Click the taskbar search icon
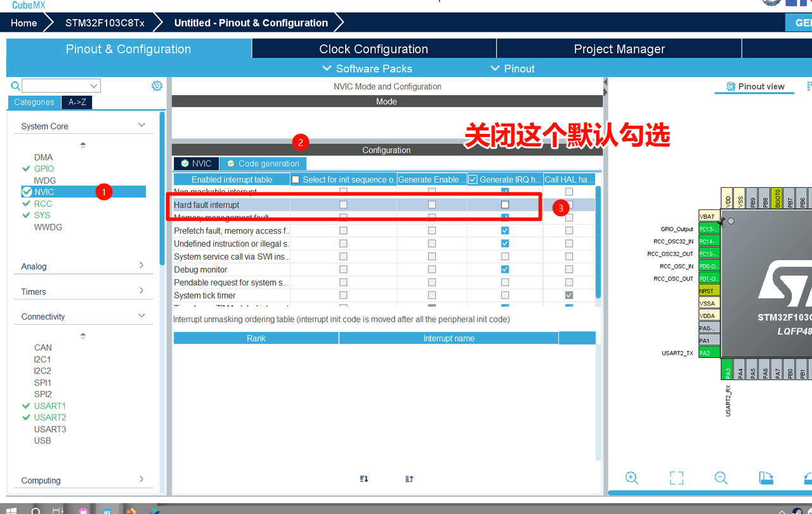Viewport: 812px width, 514px height. (36, 511)
